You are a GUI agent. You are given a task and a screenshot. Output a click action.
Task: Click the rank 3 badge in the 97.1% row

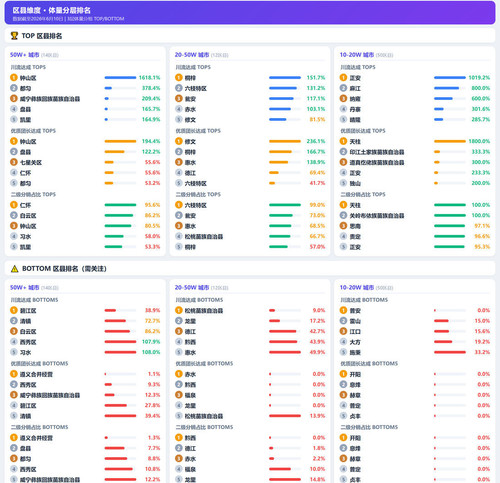[343, 226]
